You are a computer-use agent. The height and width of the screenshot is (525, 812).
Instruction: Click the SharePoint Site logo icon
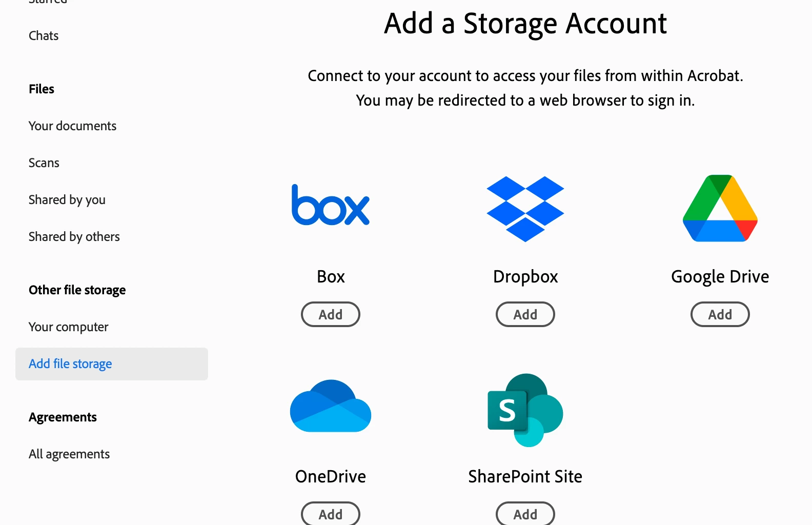[525, 410]
